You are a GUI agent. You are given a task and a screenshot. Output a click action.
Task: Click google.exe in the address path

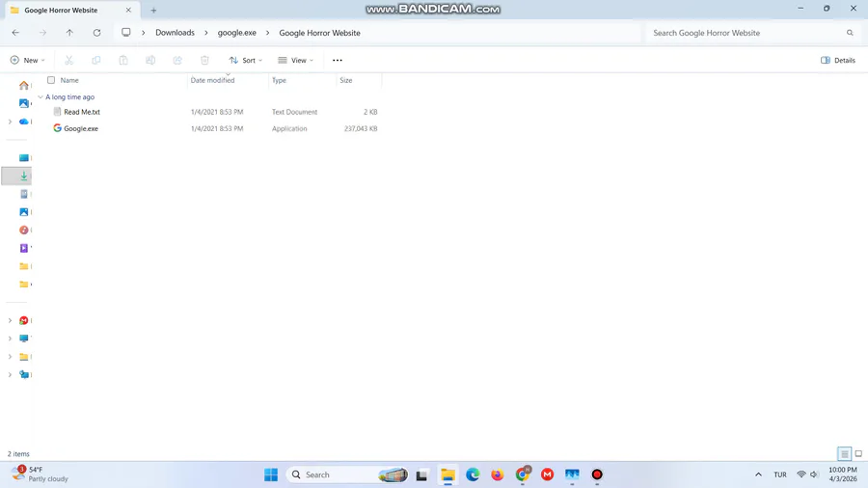[237, 33]
